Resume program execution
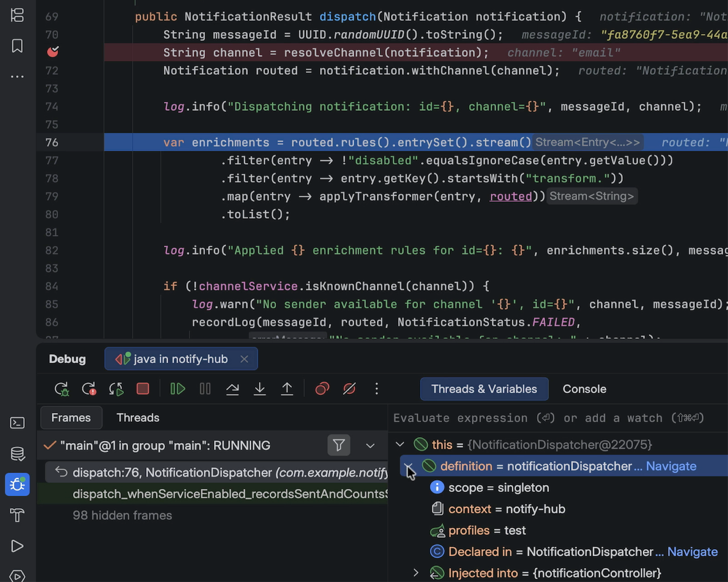The width and height of the screenshot is (728, 582). (177, 389)
